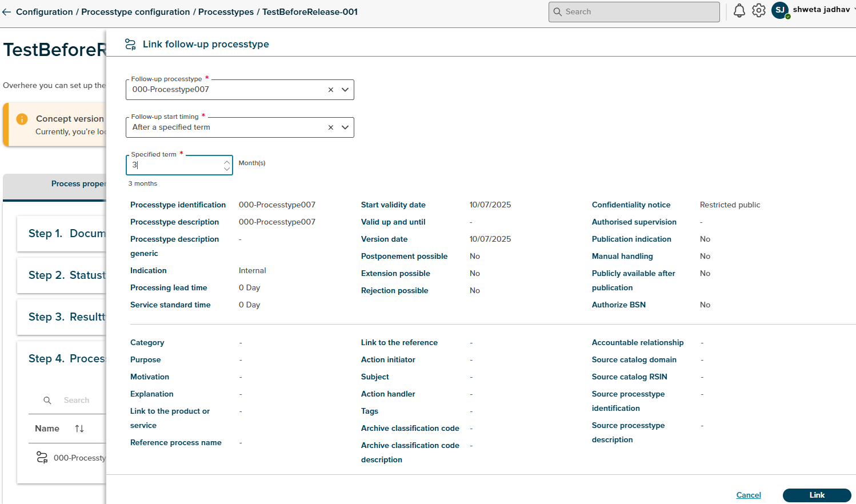The image size is (856, 504).
Task: Open Processtype configuration in the breadcrumb
Action: (135, 12)
